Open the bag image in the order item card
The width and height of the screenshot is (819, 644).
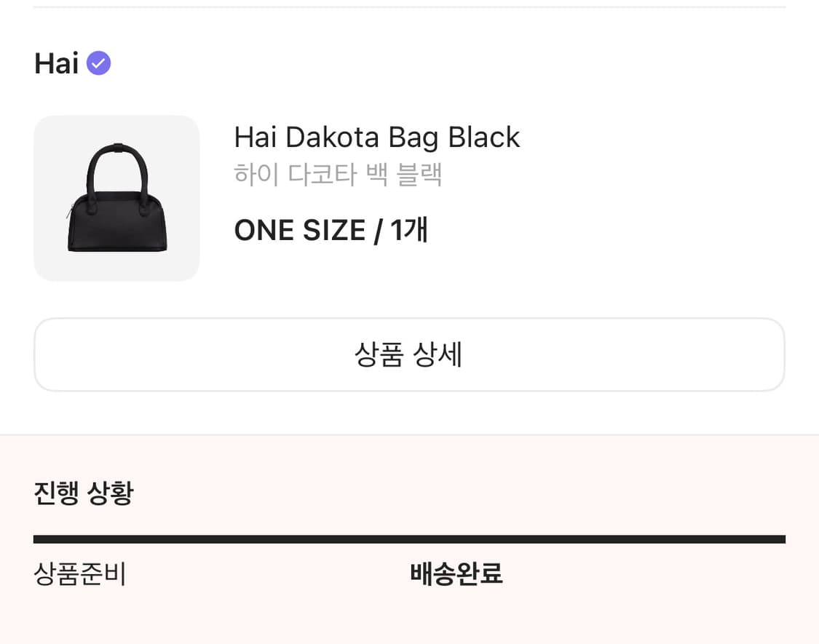116,197
